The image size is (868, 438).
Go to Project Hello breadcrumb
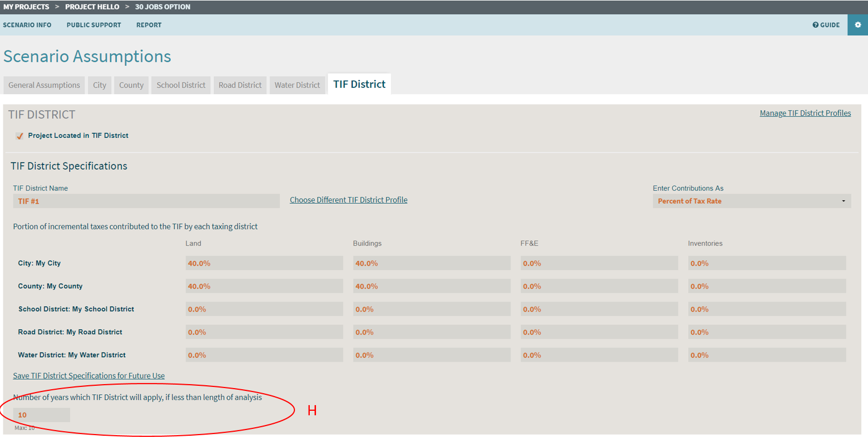(92, 7)
